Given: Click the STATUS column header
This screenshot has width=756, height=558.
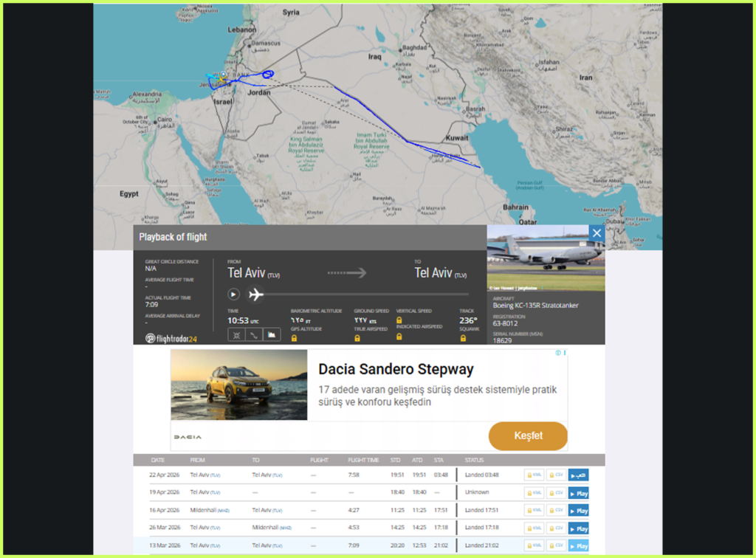Looking at the screenshot, I should tap(474, 460).
